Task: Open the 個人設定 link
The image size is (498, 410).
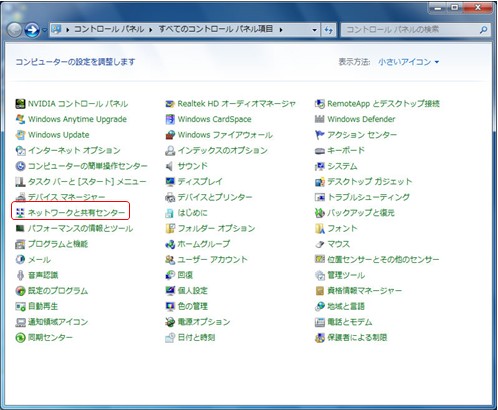Action: tap(192, 291)
